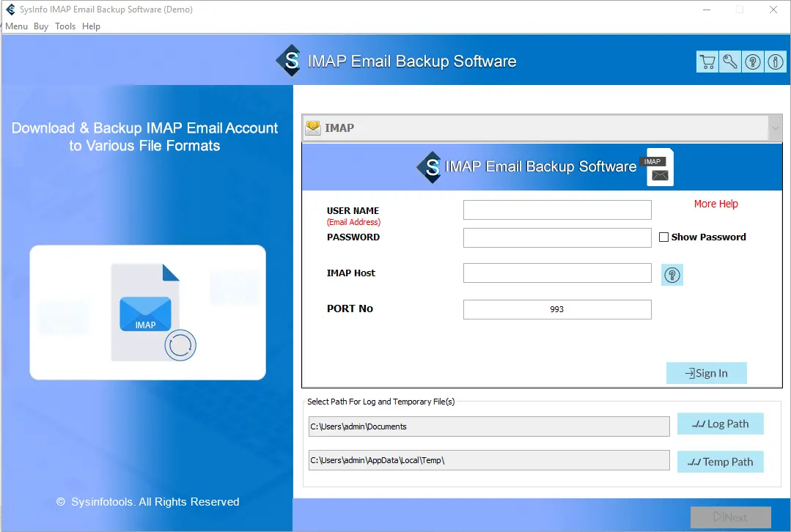Click the More Help link
This screenshot has height=532, width=791.
715,204
